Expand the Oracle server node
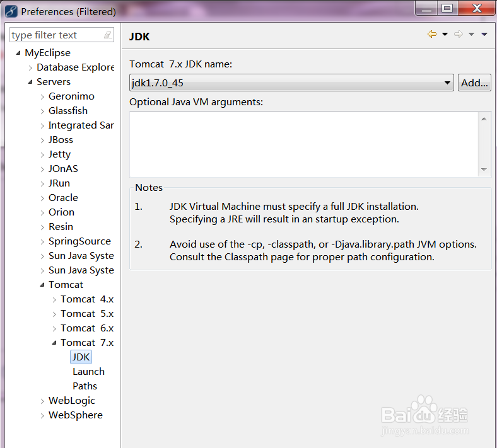Image resolution: width=497 pixels, height=448 pixels. click(x=42, y=198)
